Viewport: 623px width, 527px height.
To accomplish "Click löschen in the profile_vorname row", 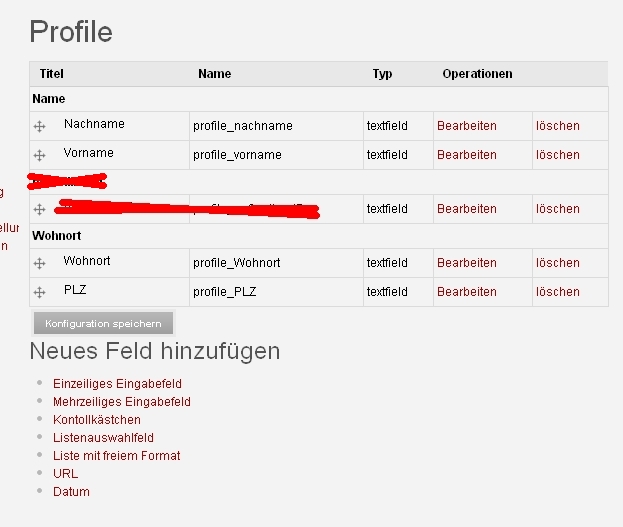I will pyautogui.click(x=557, y=155).
